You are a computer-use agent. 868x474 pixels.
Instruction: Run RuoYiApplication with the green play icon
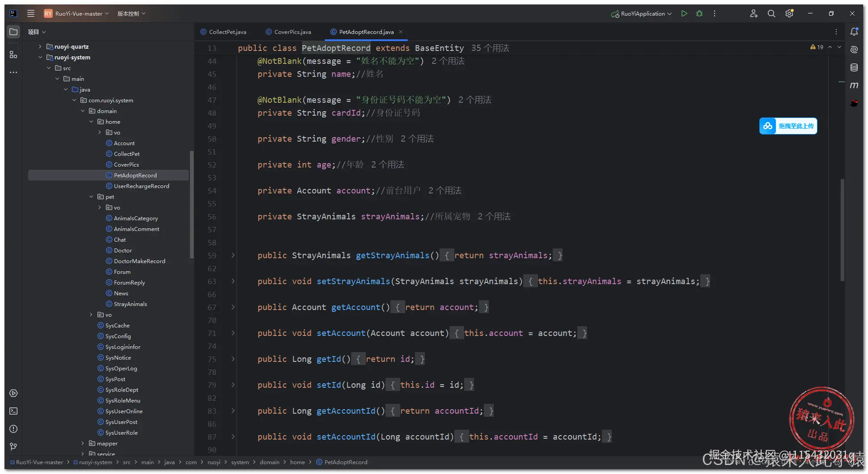click(684, 13)
